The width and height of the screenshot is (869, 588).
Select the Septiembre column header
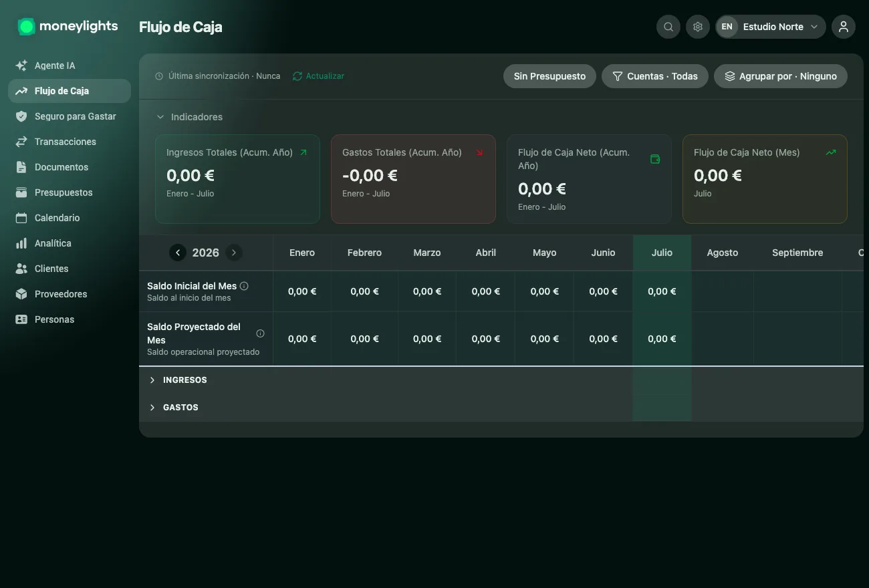pos(797,253)
